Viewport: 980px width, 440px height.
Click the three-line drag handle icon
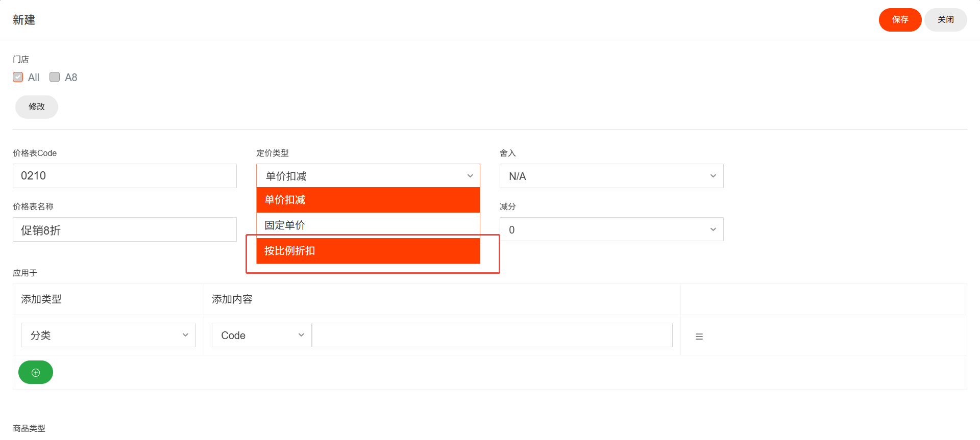(699, 337)
